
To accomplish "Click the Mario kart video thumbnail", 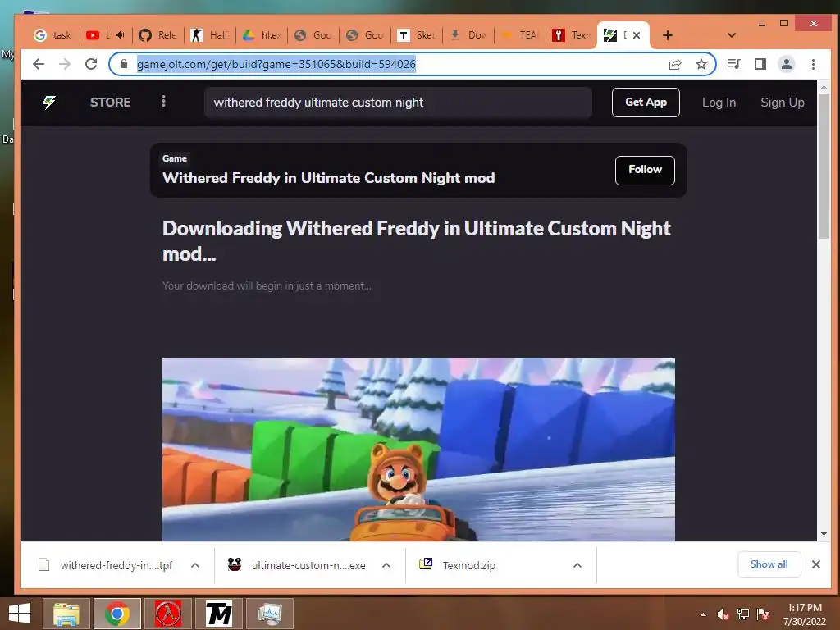I will tap(418, 450).
